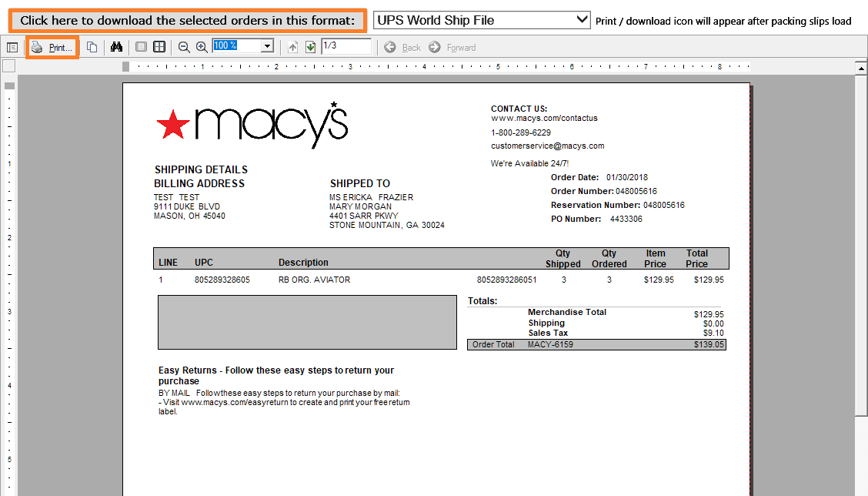Click the BILLING ADDRESS heading
This screenshot has width=868, height=496.
pos(199,183)
